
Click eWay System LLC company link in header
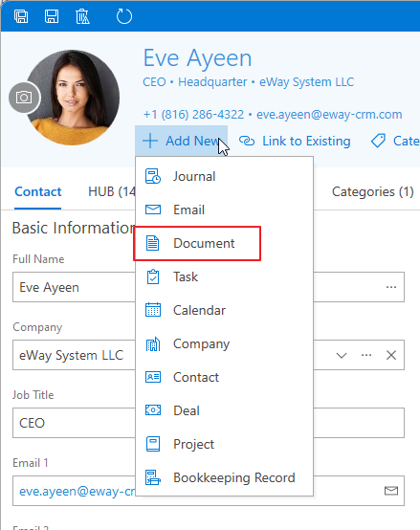click(x=306, y=82)
